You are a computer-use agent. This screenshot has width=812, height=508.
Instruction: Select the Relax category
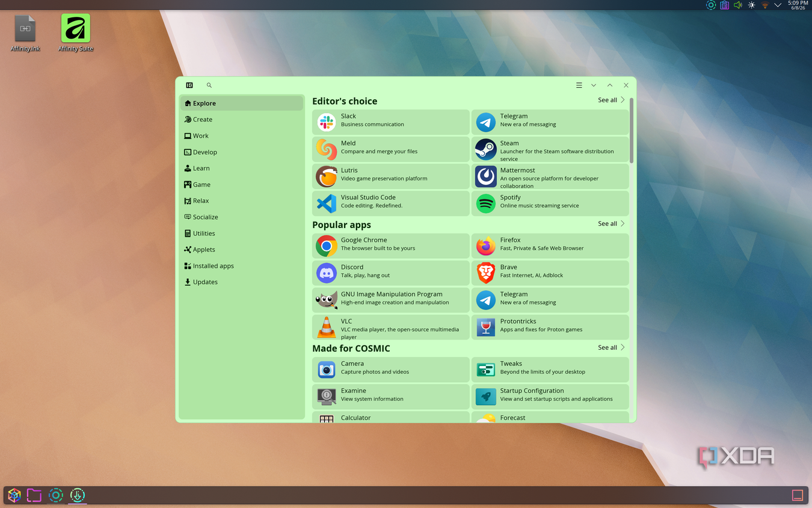tap(241, 200)
